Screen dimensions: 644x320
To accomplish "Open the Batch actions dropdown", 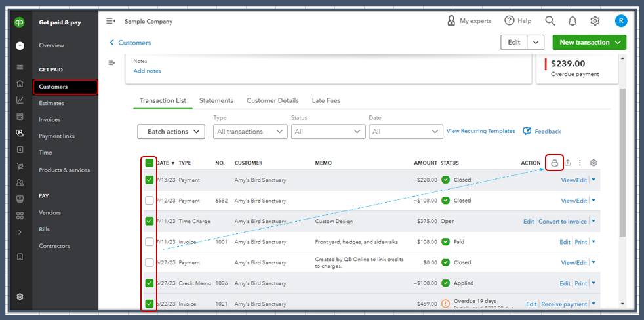I will 171,132.
